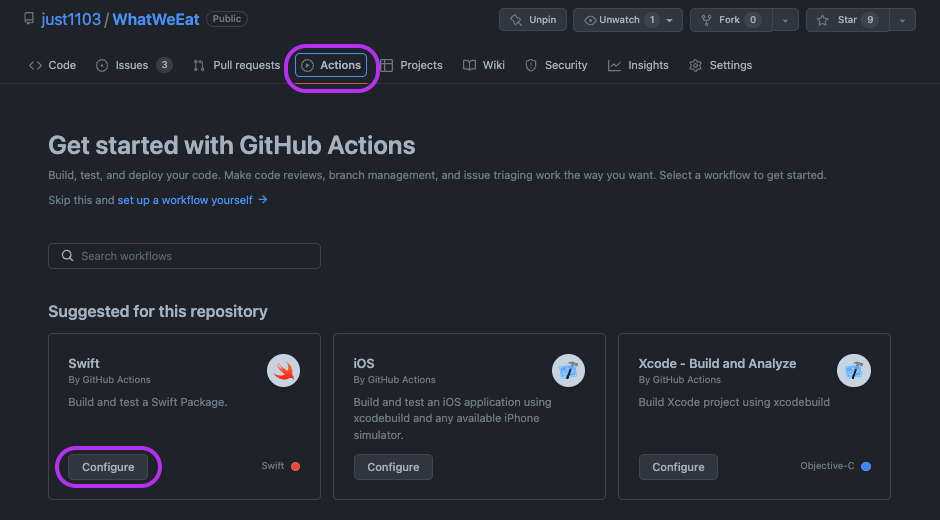Open the Wiki tab
Image resolution: width=940 pixels, height=520 pixels.
484,65
